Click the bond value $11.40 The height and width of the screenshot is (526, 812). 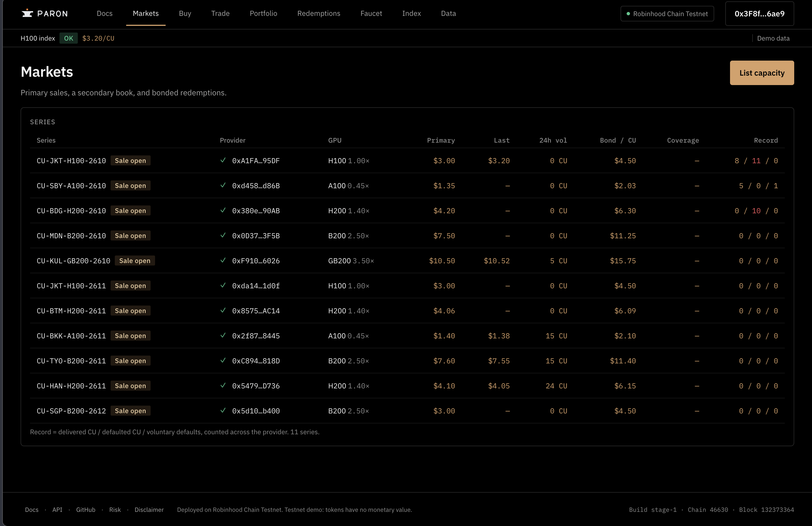pos(623,361)
